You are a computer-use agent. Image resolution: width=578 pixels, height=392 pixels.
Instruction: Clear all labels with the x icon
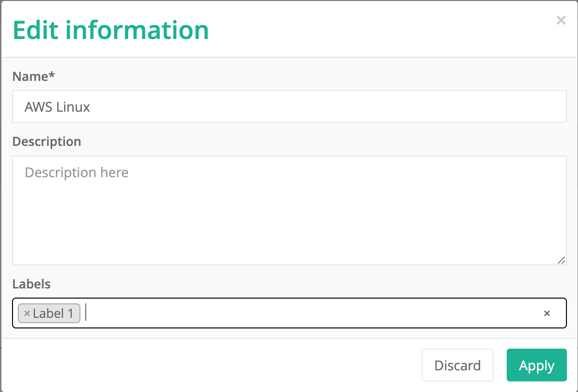(547, 314)
